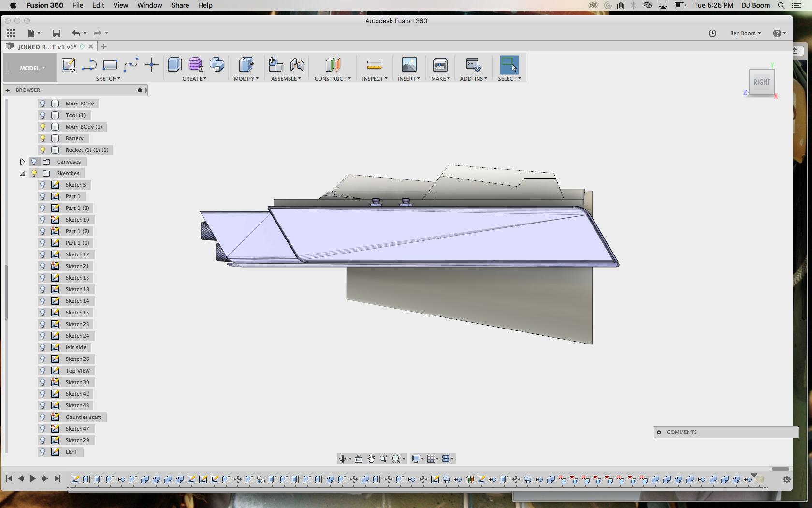This screenshot has width=812, height=508.
Task: Open the INSPECT dropdown menu
Action: coord(375,79)
